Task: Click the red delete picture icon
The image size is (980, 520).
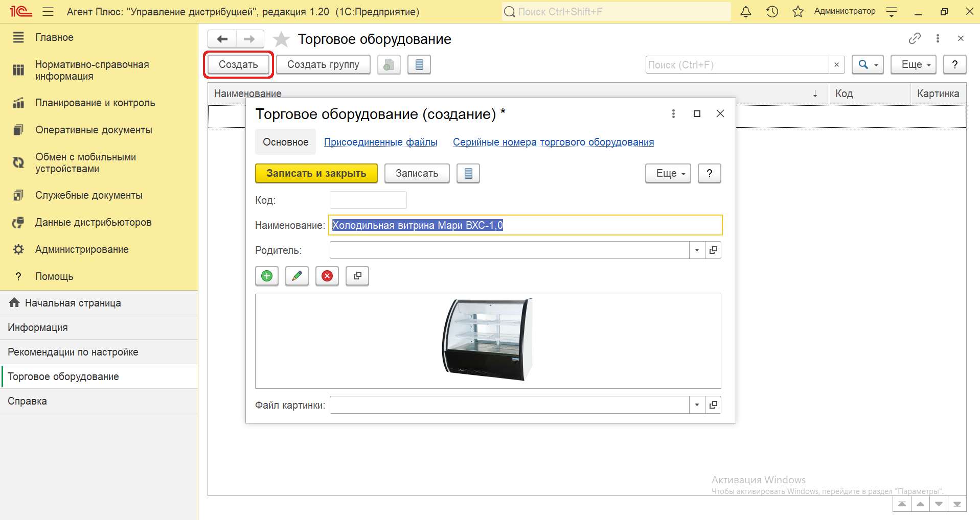Action: click(x=327, y=276)
